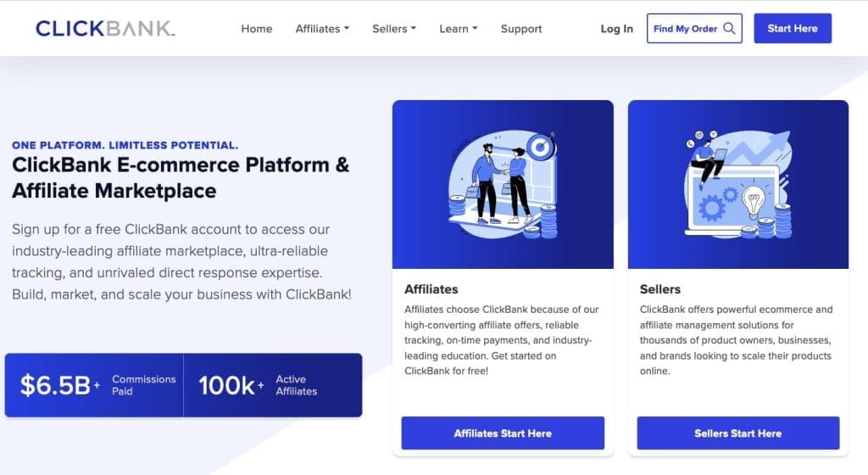Click the Affiliates handshake illustration

coord(503,184)
